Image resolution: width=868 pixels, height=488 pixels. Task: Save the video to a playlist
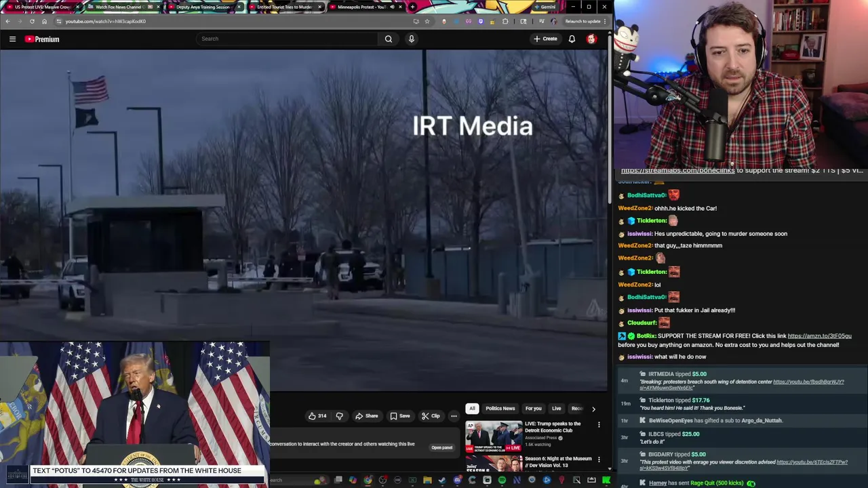click(x=400, y=416)
